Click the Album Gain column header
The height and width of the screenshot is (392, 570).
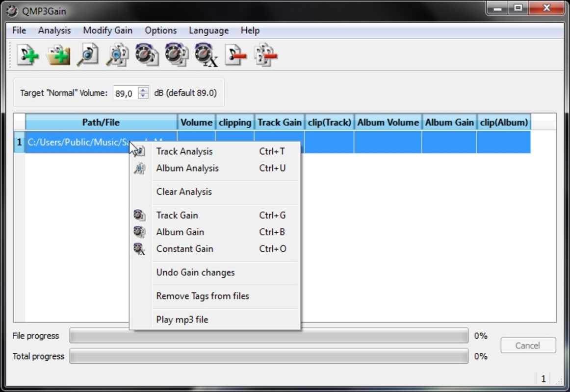449,122
